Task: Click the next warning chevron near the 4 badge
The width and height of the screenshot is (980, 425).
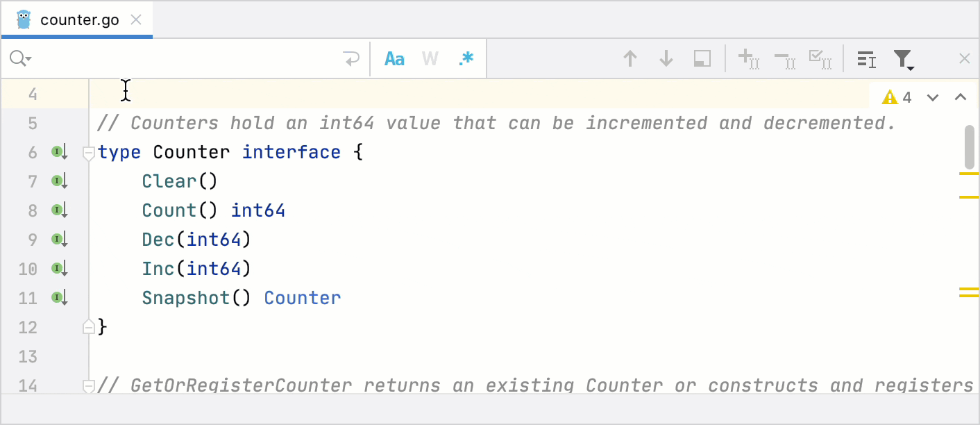Action: 932,97
